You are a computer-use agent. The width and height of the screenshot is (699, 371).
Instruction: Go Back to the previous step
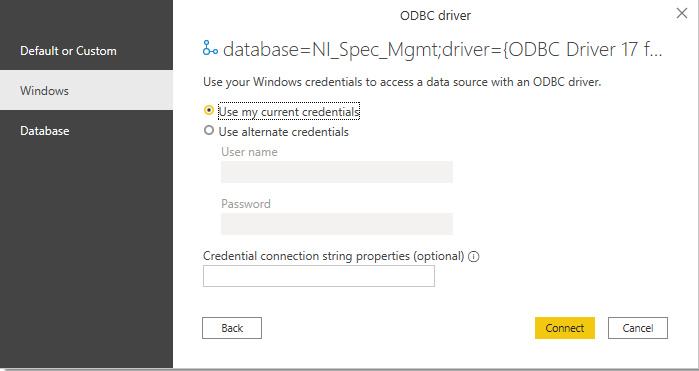point(232,328)
